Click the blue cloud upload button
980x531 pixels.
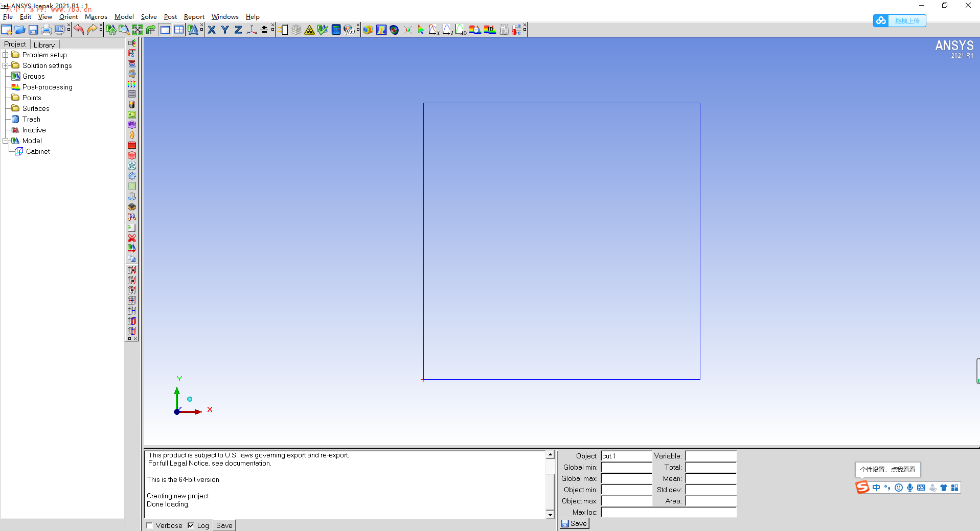(899, 20)
